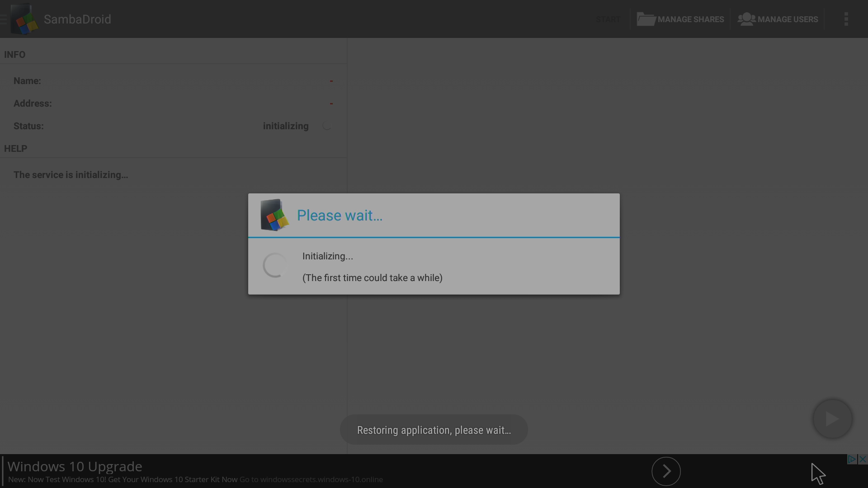Click the Manage Shares folder icon
Screen dimensions: 868x488
(646, 19)
